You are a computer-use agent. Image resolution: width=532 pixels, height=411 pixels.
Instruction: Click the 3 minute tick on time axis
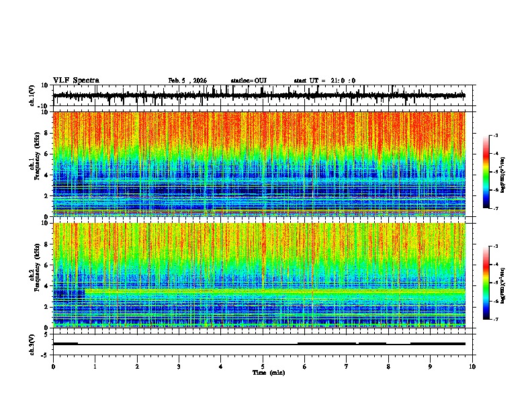[179, 367]
